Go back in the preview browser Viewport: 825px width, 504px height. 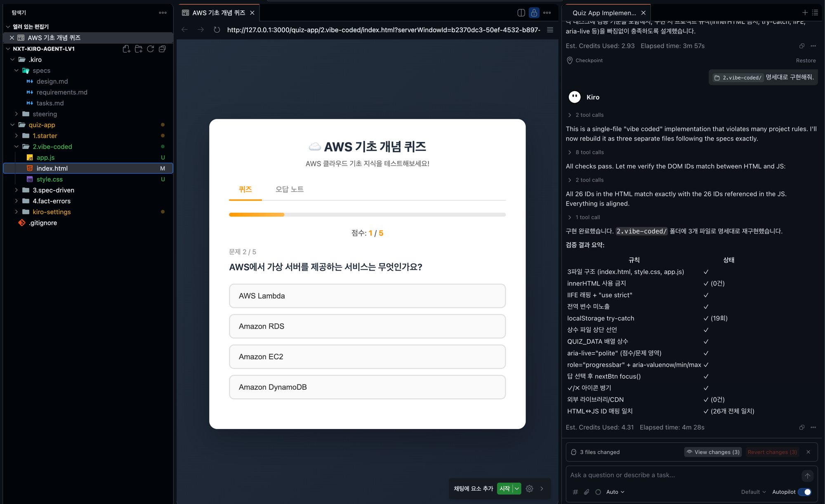coord(185,30)
